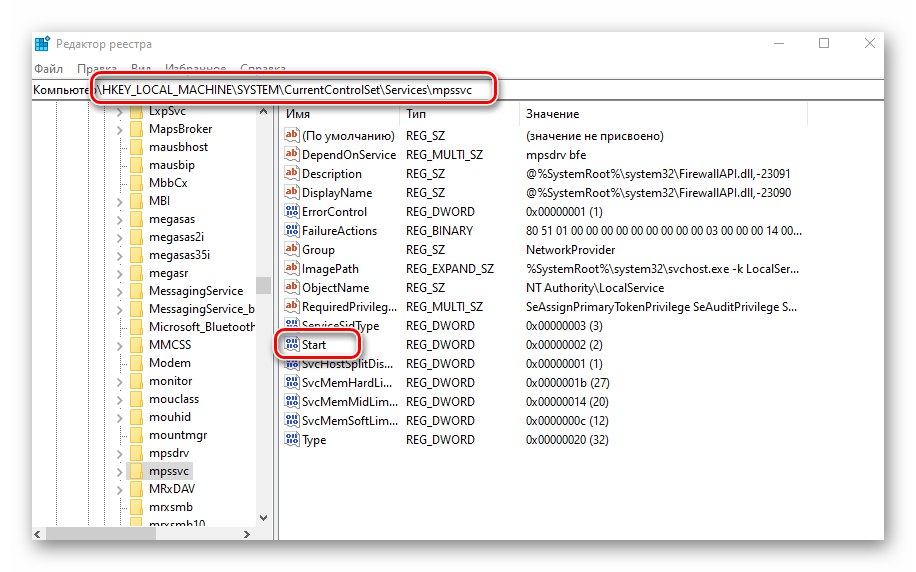Viewport: 916px width, 572px height.
Task: Click the MMCSS folder icon
Action: pyautogui.click(x=136, y=345)
